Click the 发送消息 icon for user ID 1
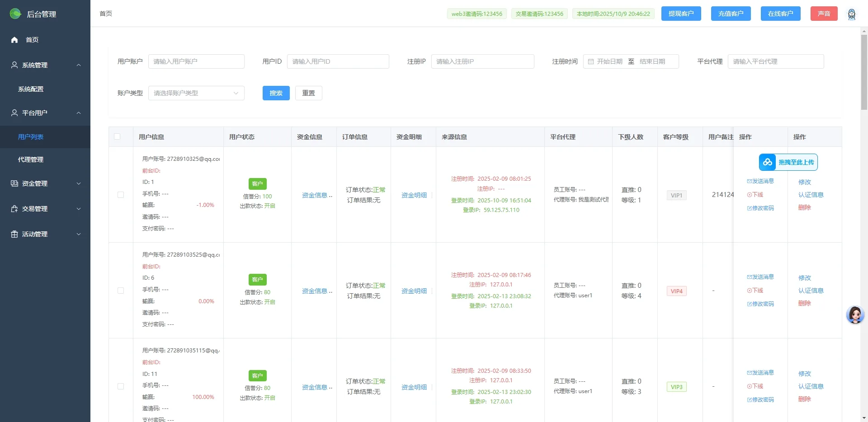The height and width of the screenshot is (422, 868). coord(749,181)
